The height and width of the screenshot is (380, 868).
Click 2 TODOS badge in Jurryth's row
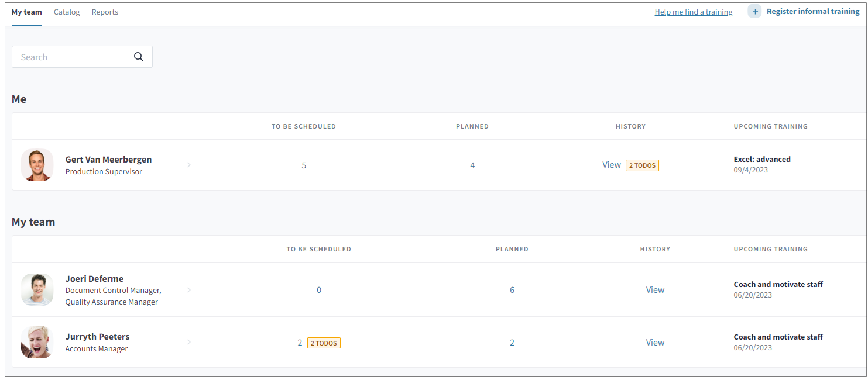(324, 343)
